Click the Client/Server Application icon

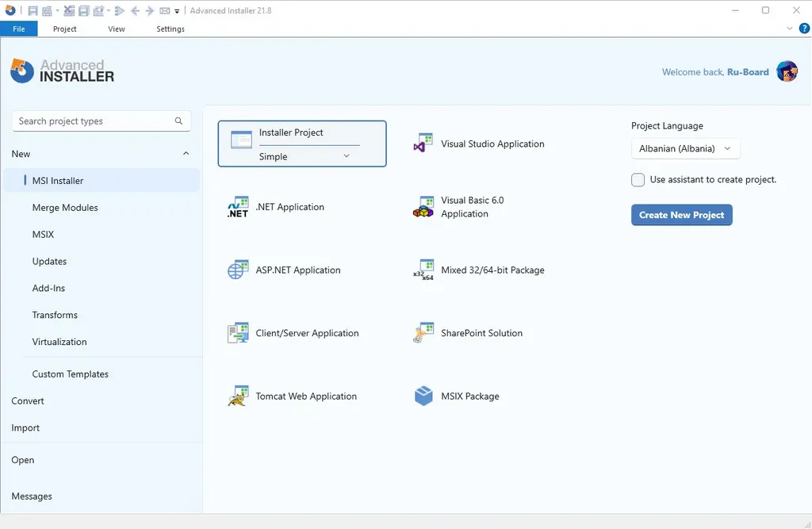238,333
